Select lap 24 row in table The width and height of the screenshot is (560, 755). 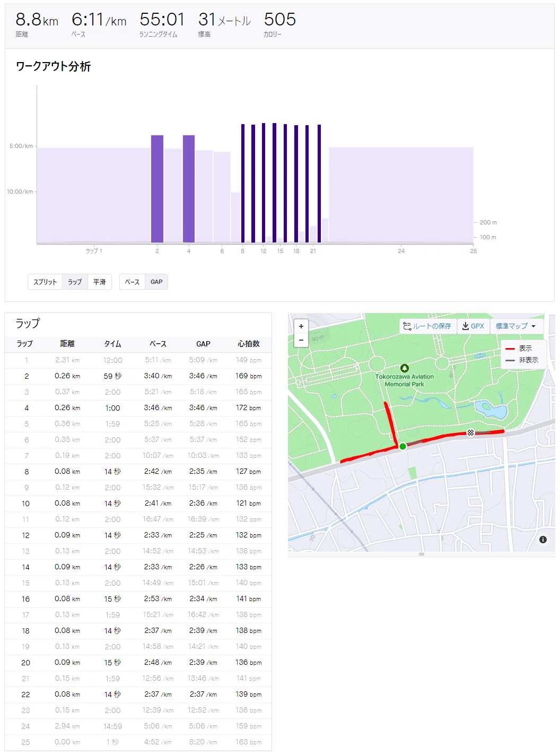click(138, 726)
